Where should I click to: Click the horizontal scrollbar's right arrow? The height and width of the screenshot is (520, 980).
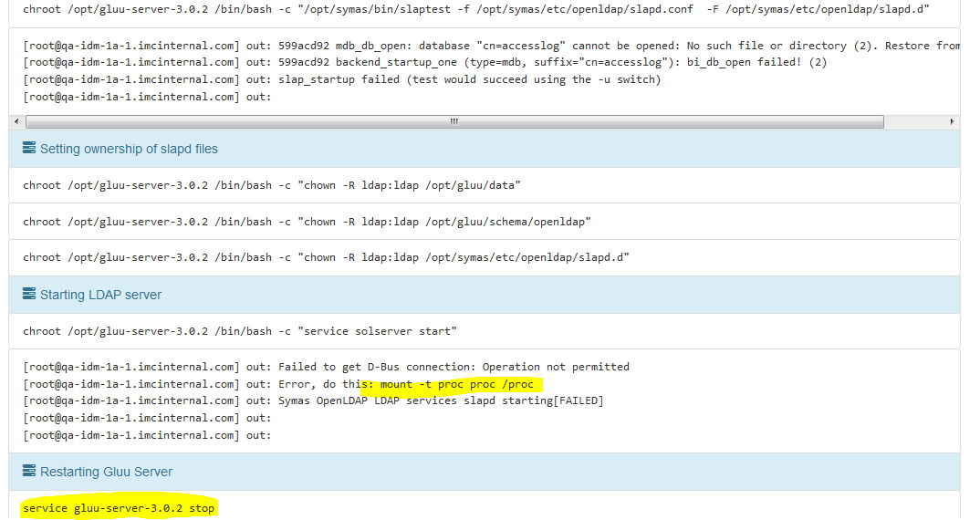[x=952, y=122]
